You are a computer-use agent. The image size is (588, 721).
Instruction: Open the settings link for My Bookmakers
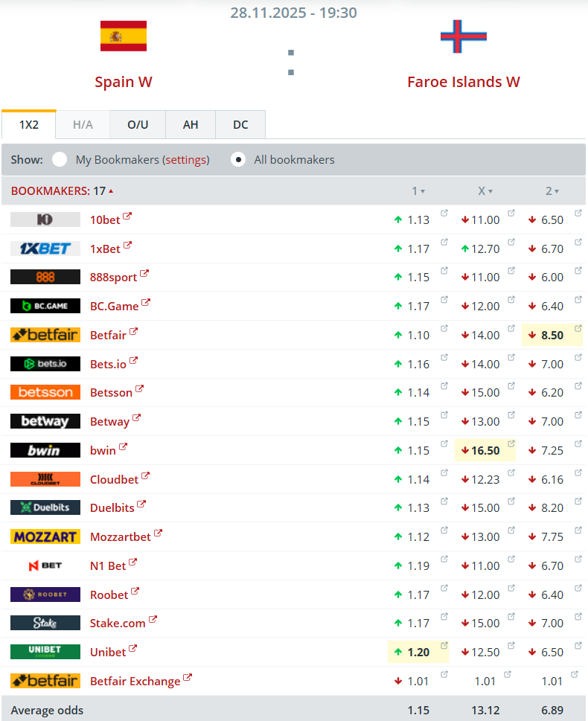(x=186, y=159)
